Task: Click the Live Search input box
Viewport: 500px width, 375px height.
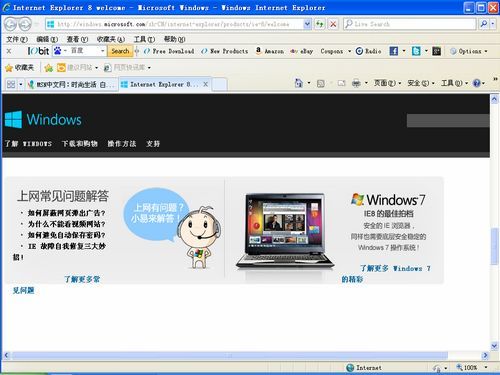Action: [410, 24]
